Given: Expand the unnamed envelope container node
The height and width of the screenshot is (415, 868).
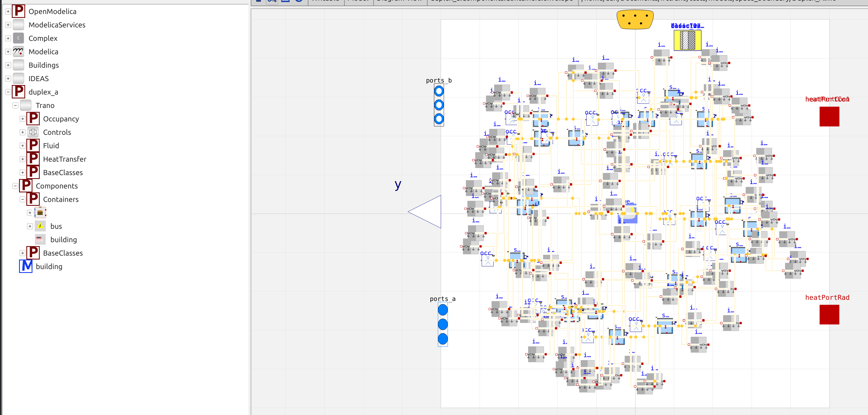Looking at the screenshot, I should click(30, 213).
